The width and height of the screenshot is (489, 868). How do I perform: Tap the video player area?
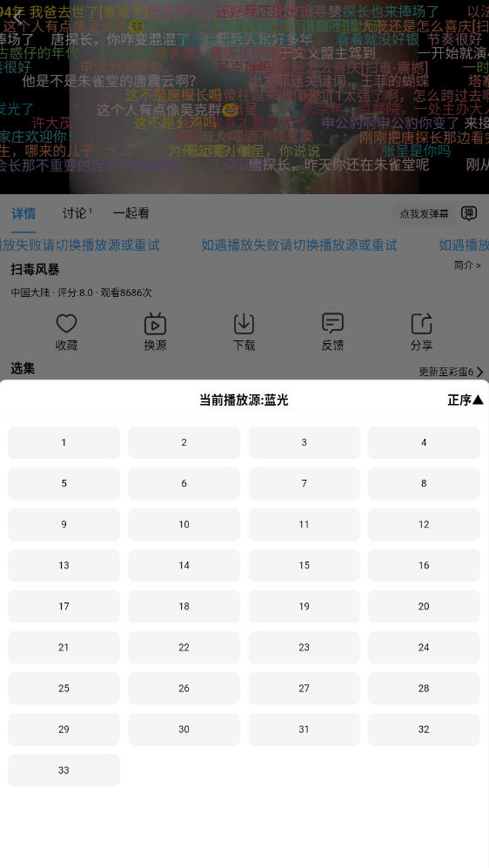tap(244, 97)
